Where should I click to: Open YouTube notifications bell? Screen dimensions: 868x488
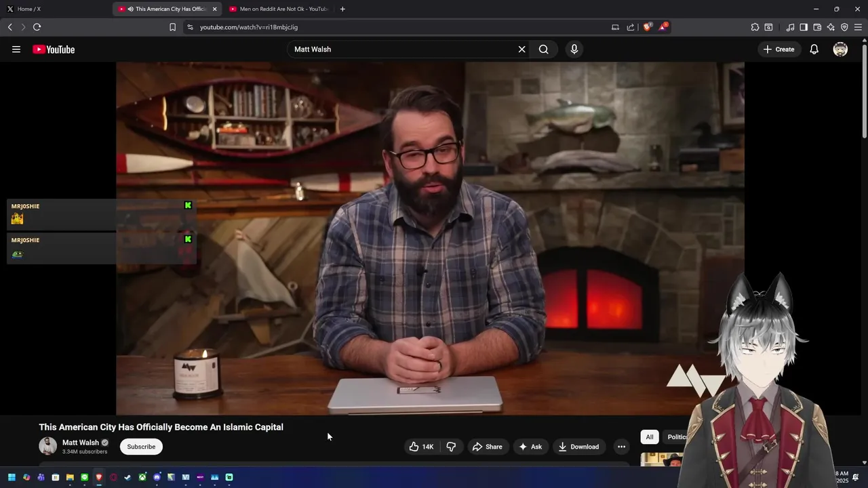click(x=814, y=49)
